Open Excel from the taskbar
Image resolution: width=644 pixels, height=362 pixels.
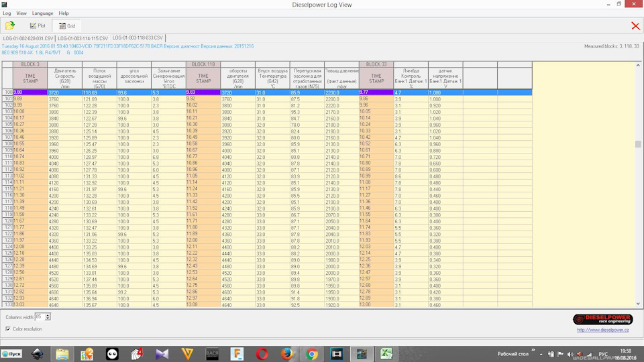[386, 353]
